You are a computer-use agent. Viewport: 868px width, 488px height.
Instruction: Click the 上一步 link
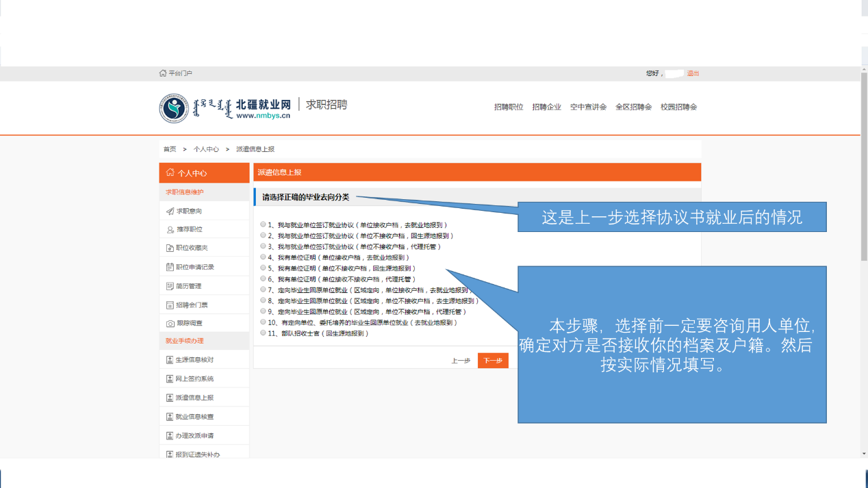click(461, 361)
